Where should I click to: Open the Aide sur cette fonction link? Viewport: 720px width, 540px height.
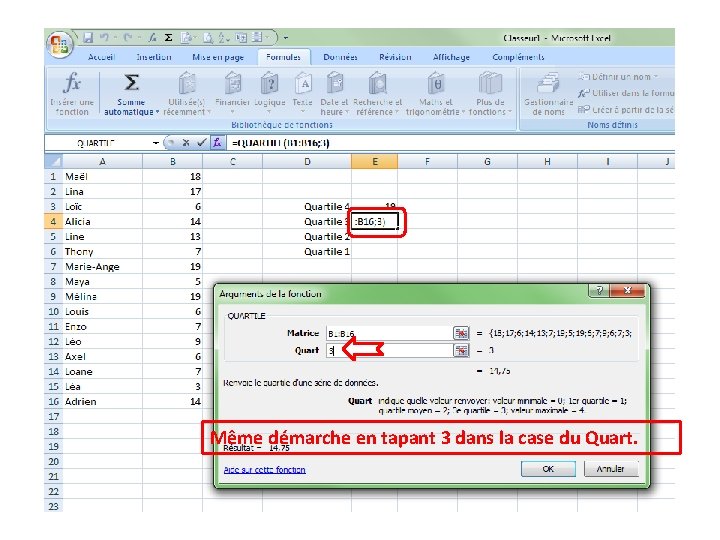(x=264, y=469)
